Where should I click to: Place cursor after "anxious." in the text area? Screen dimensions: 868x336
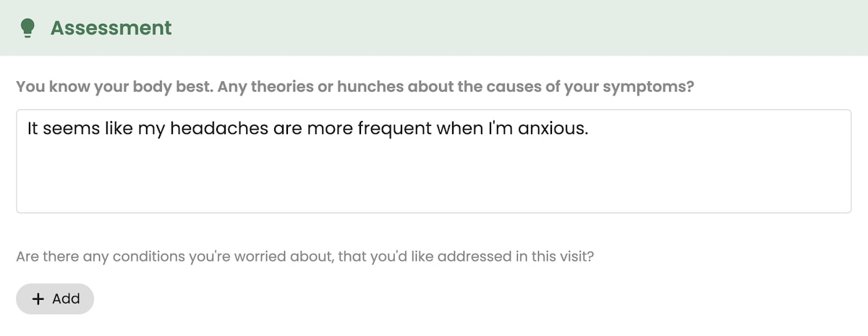click(x=591, y=130)
